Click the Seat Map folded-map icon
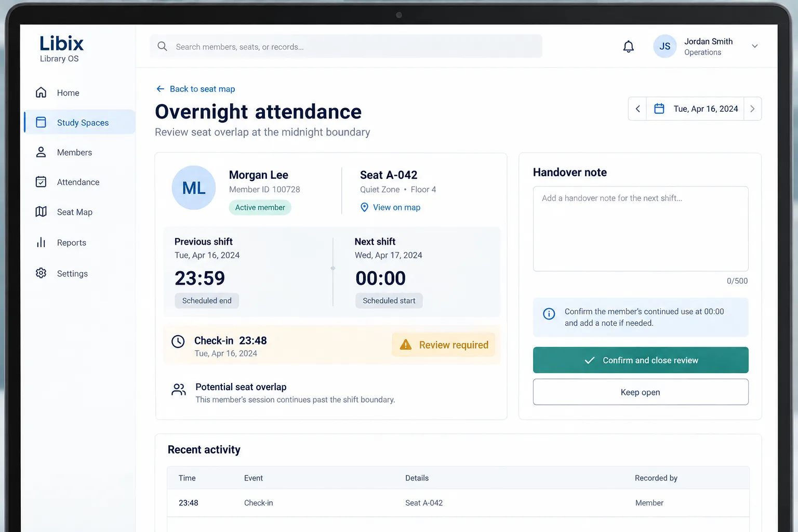This screenshot has width=798, height=532. [41, 211]
